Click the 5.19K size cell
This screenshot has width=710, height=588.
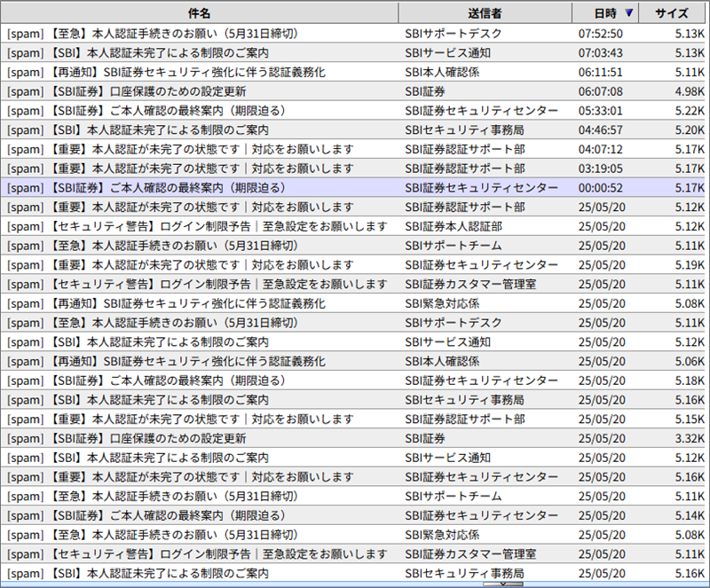(690, 265)
